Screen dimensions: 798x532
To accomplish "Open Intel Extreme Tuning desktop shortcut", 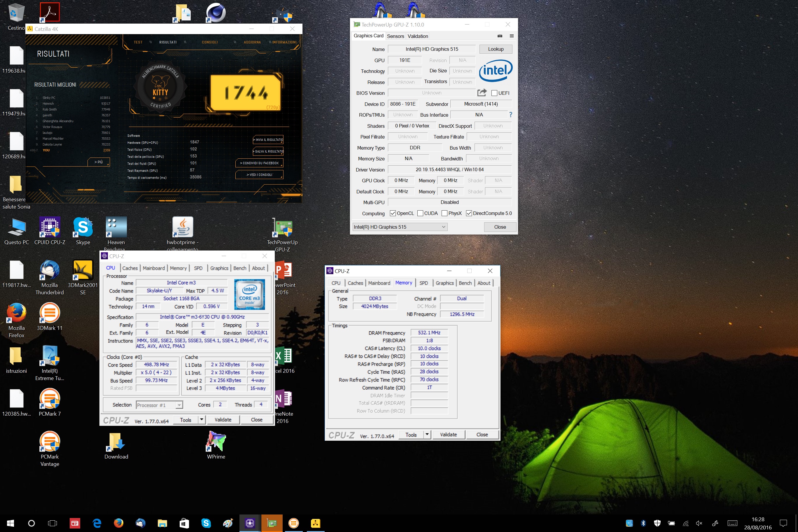I will [x=50, y=363].
